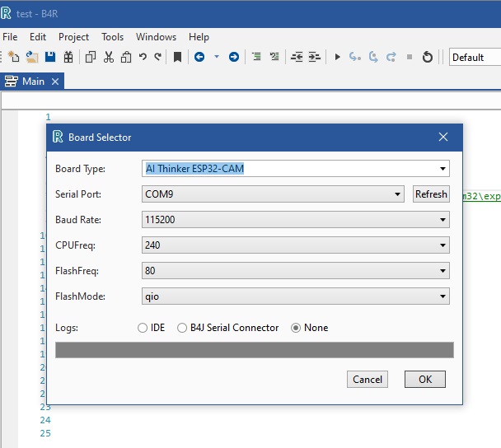The height and width of the screenshot is (448, 501).
Task: Open the Edit menu
Action: (38, 37)
